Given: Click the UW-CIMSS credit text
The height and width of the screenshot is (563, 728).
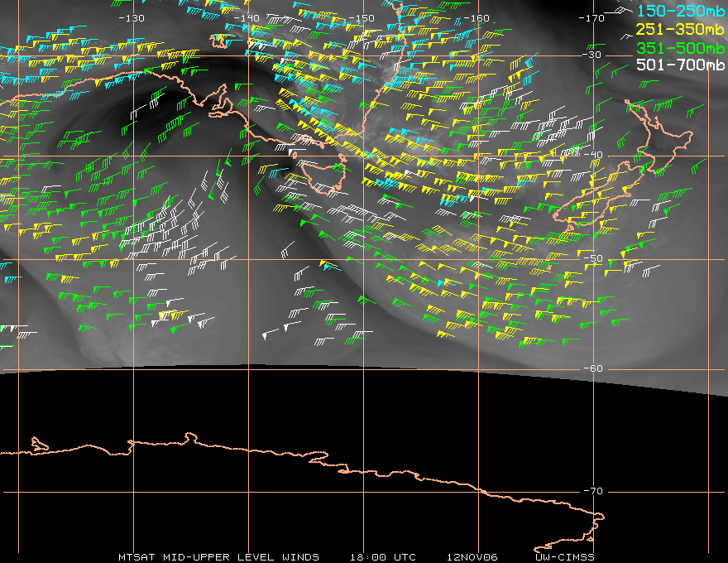Looking at the screenshot, I should pos(565,557).
